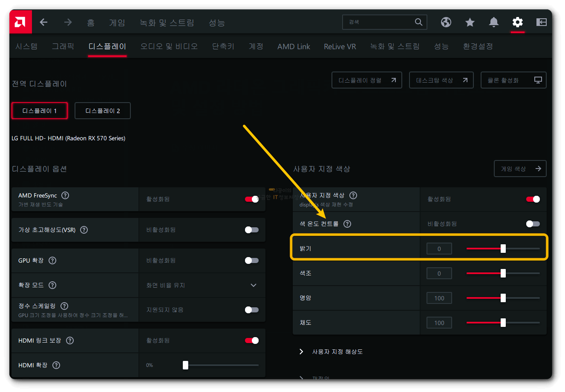Select 디스플레이 2
The image size is (565, 392).
pyautogui.click(x=102, y=110)
